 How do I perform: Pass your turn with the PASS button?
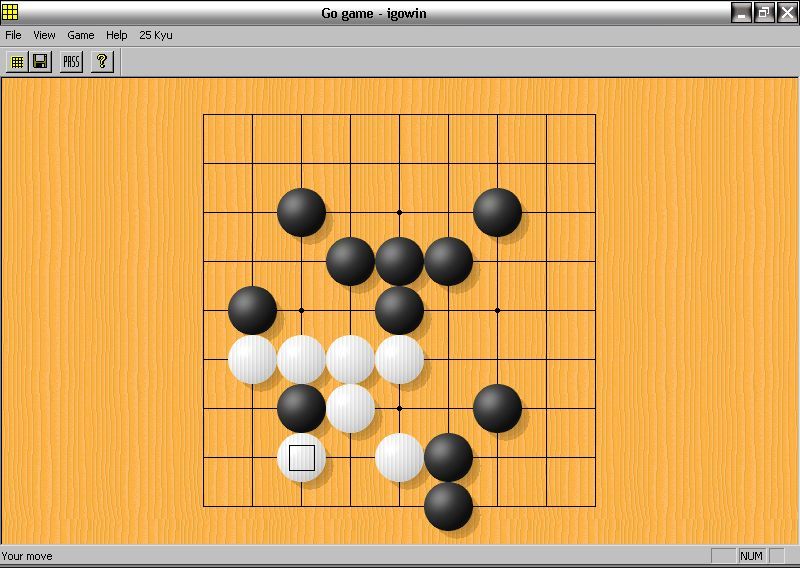tap(71, 62)
